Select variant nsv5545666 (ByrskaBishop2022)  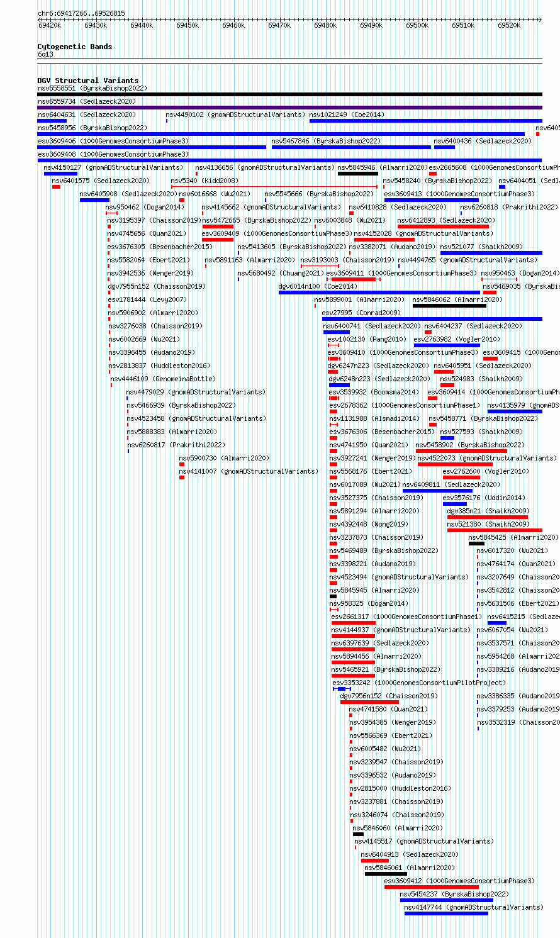[319, 194]
